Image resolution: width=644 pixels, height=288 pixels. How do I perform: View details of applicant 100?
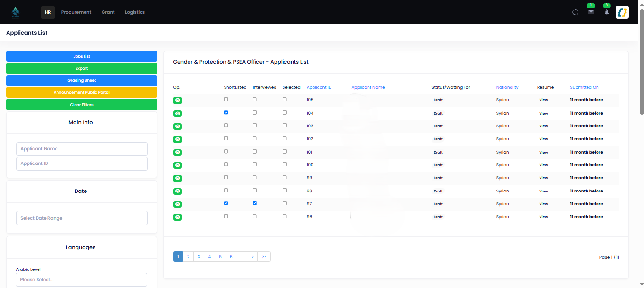pyautogui.click(x=178, y=165)
